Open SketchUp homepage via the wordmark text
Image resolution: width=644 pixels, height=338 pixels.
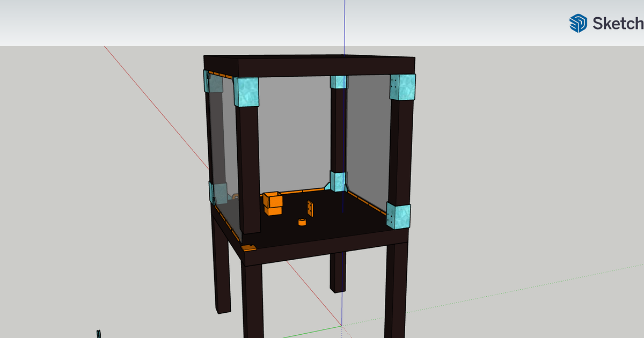point(616,24)
